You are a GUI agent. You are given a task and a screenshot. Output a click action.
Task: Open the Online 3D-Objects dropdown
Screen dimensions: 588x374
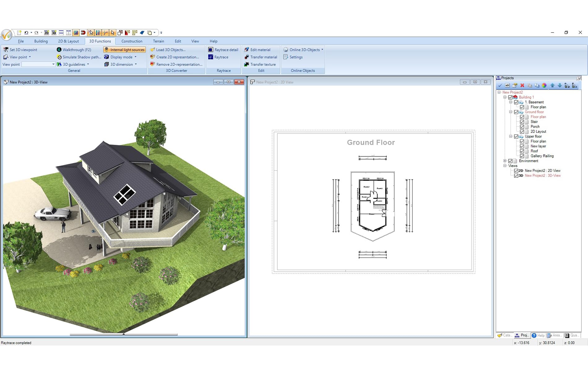click(303, 49)
